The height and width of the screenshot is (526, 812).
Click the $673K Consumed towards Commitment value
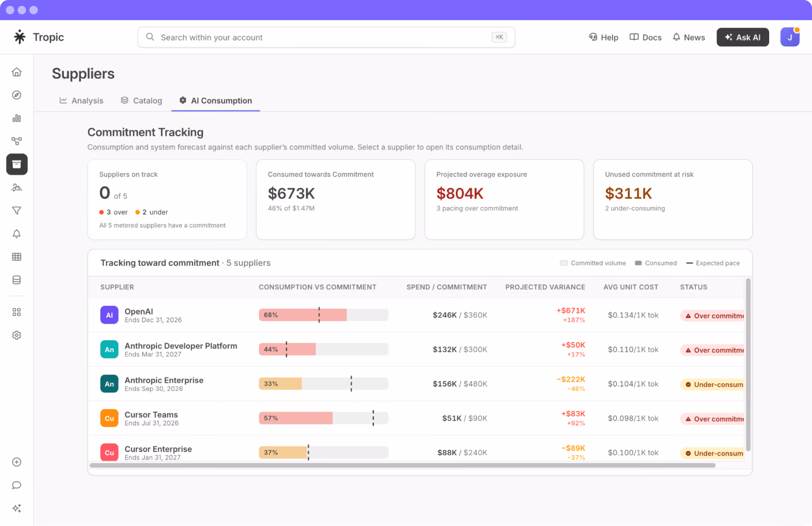point(291,194)
